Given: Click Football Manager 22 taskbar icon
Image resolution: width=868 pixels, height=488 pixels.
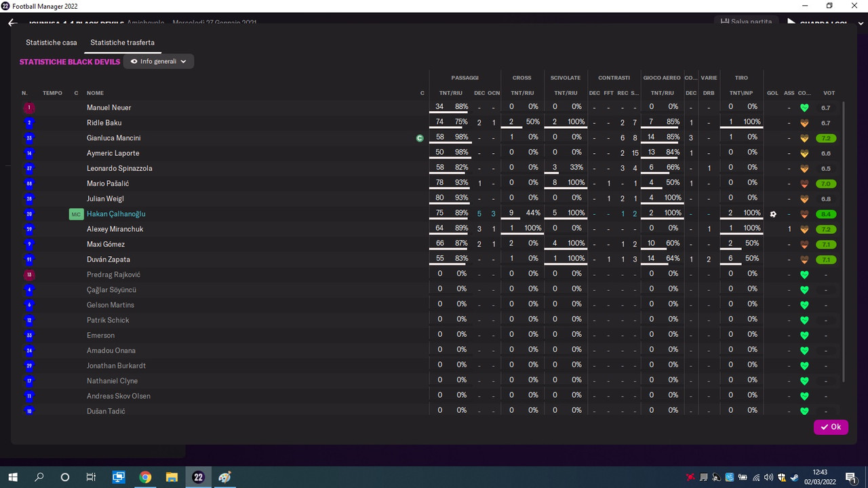Looking at the screenshot, I should (x=198, y=477).
